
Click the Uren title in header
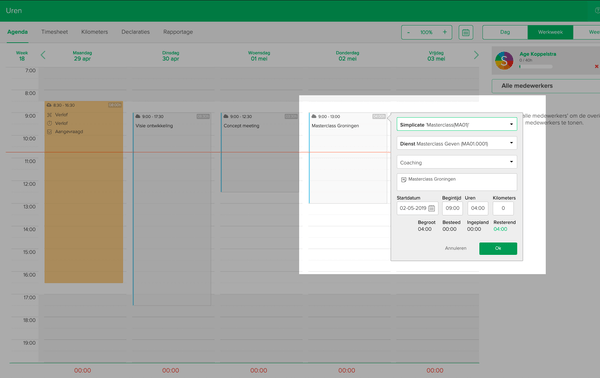[14, 11]
